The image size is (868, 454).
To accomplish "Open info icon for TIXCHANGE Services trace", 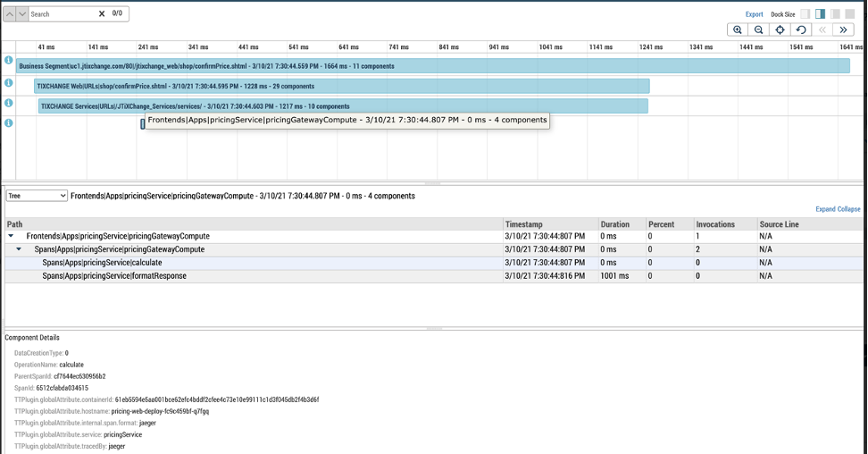I will (9, 103).
